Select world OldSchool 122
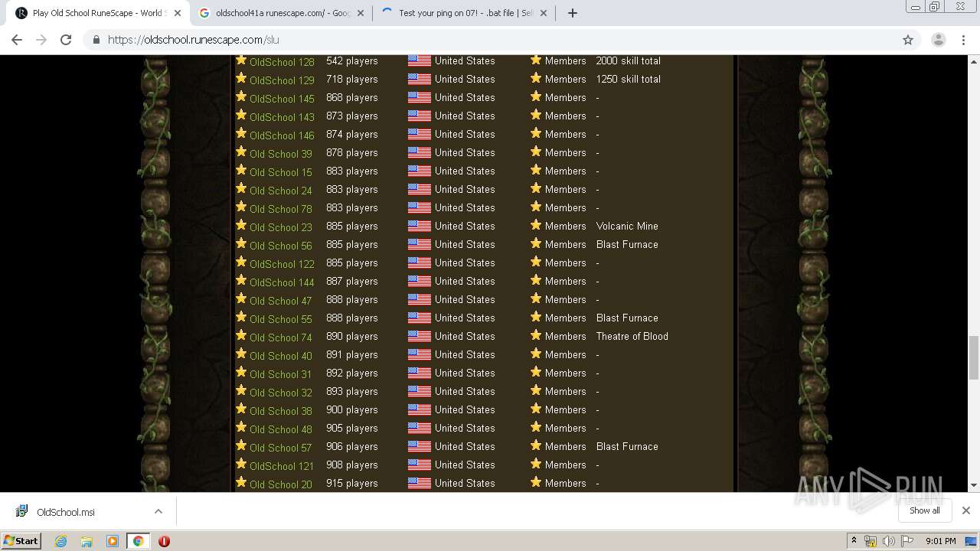Screen dimensions: 980x551 coord(282,263)
